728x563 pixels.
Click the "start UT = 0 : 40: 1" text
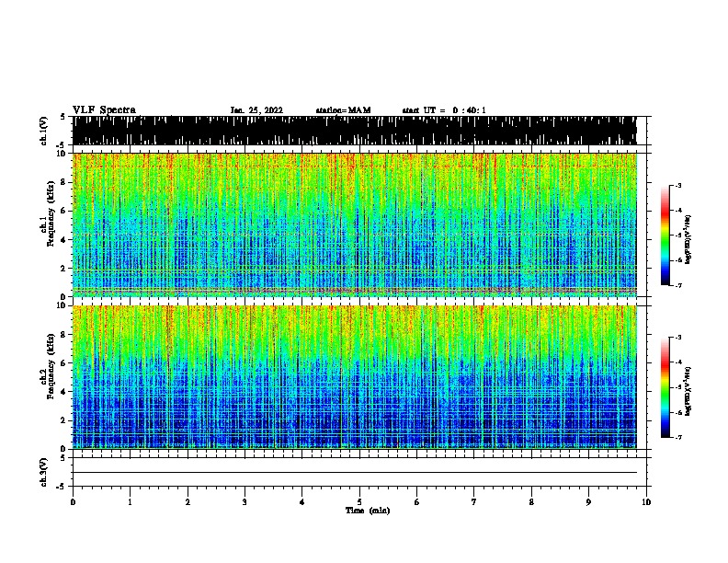pos(444,110)
